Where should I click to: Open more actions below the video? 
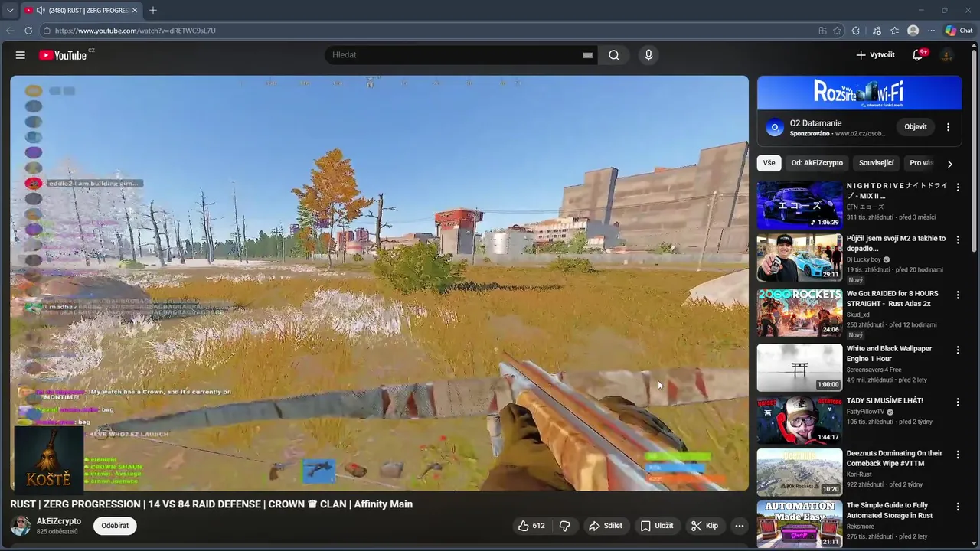[x=739, y=526]
